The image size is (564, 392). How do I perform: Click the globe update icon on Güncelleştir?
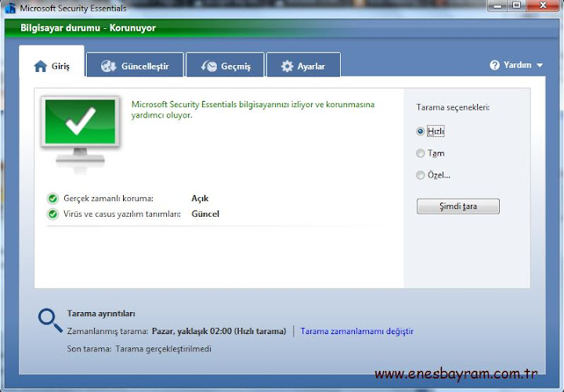[x=108, y=66]
